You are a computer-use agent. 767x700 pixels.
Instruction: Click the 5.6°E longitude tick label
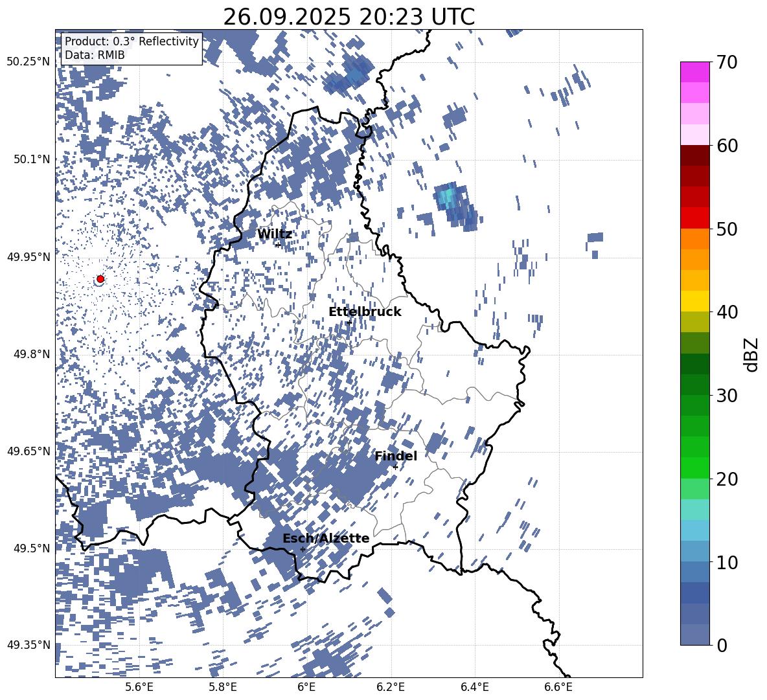point(139,687)
